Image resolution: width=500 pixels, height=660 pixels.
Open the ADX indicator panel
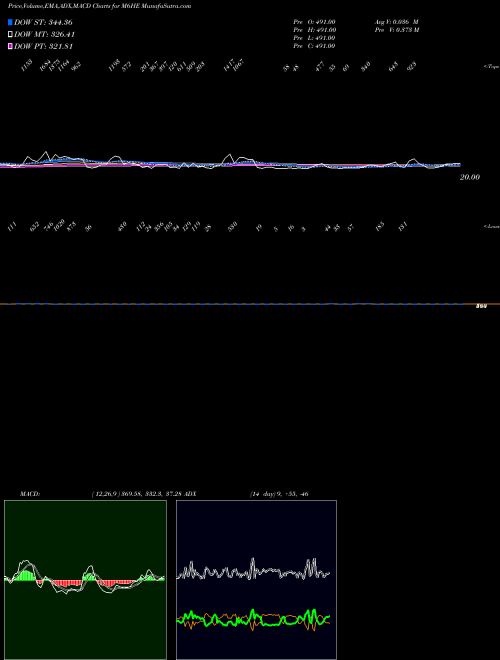256,580
